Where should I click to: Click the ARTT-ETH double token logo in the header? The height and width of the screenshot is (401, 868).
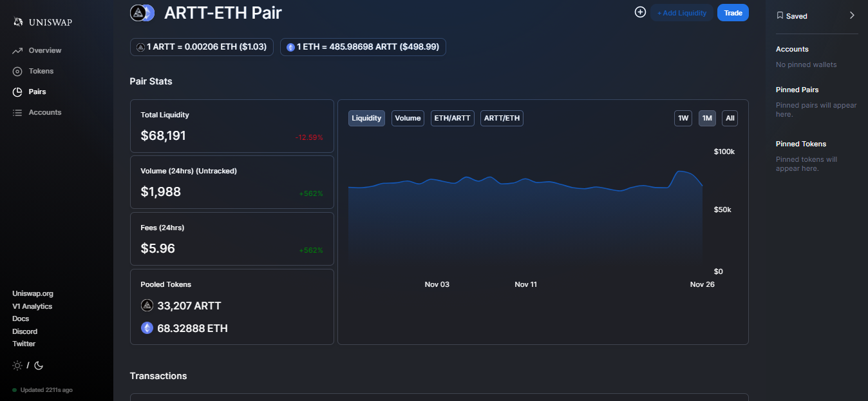[x=142, y=12]
